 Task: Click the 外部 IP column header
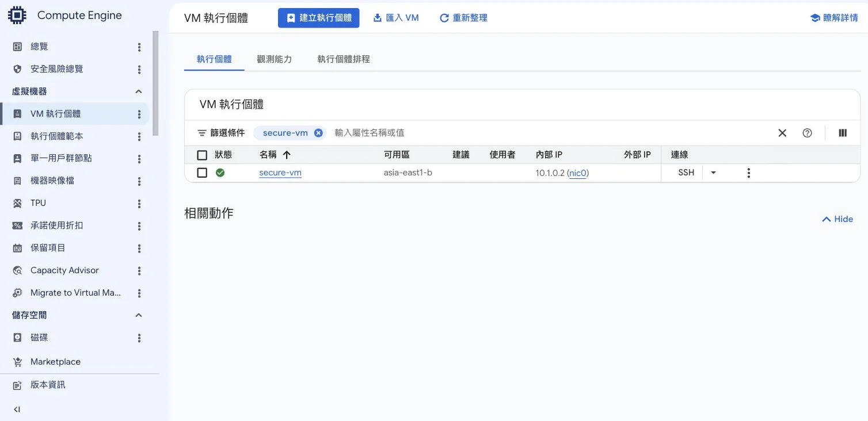point(637,155)
